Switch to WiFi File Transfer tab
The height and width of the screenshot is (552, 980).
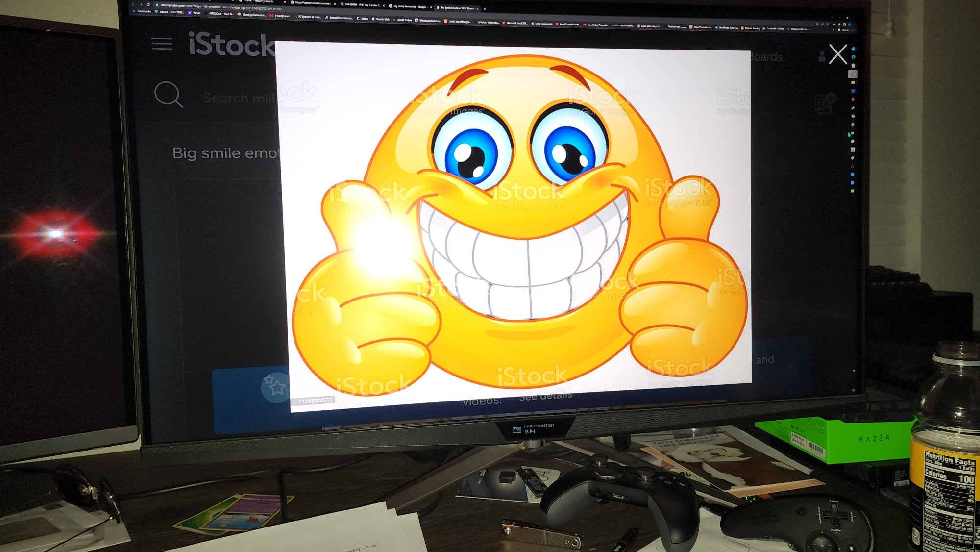point(360,5)
